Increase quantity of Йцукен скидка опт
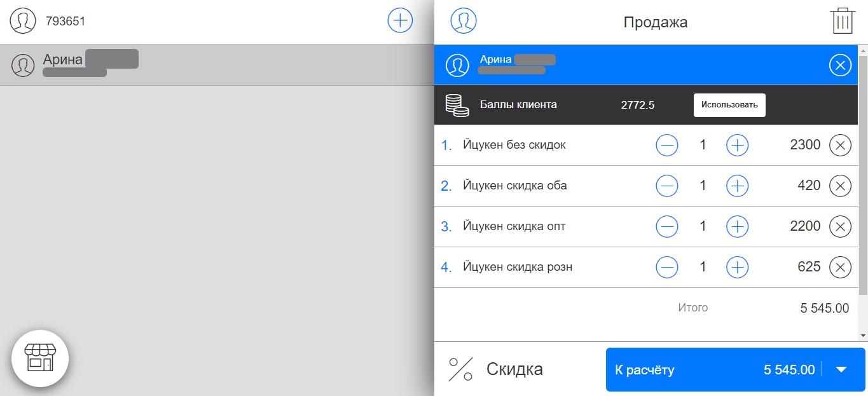The width and height of the screenshot is (868, 396). coord(737,227)
